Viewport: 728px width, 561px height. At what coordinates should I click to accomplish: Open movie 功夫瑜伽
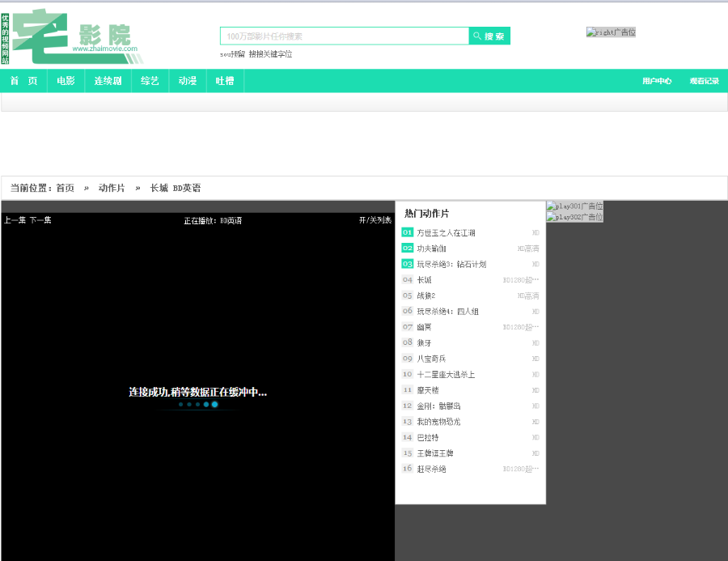[x=431, y=249]
